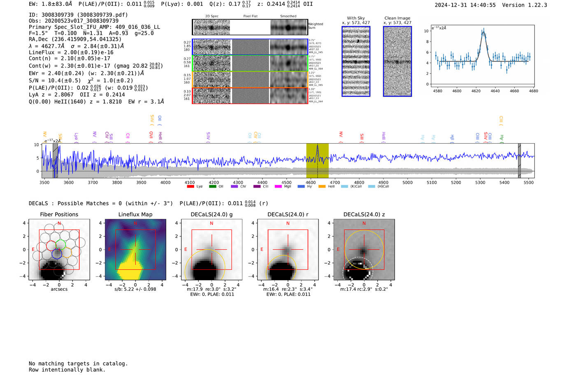The height and width of the screenshot is (392, 576).
Task: Click the Primary Spec_Slot_IFU_AMP line
Action: [x=94, y=27]
